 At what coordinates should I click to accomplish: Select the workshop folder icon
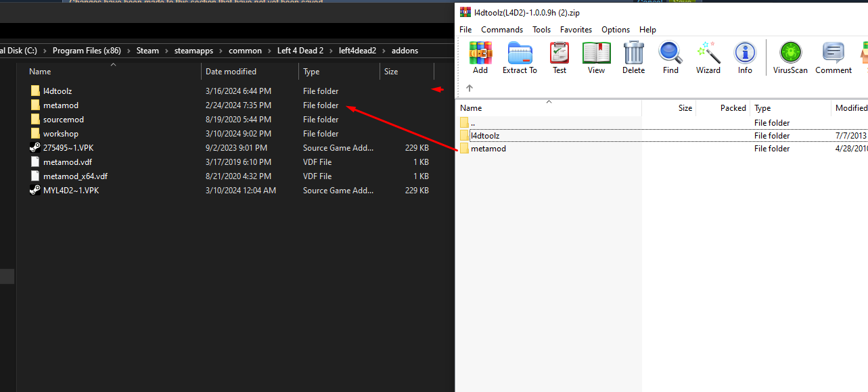pyautogui.click(x=35, y=133)
